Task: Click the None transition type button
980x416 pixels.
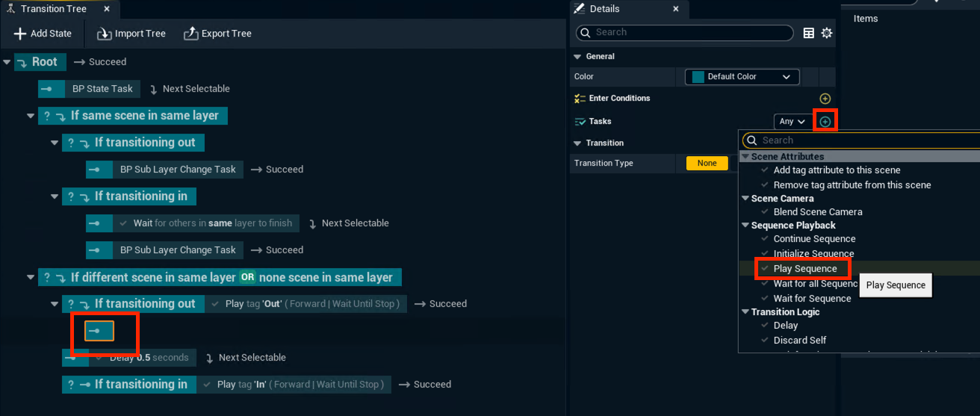Action: tap(707, 164)
